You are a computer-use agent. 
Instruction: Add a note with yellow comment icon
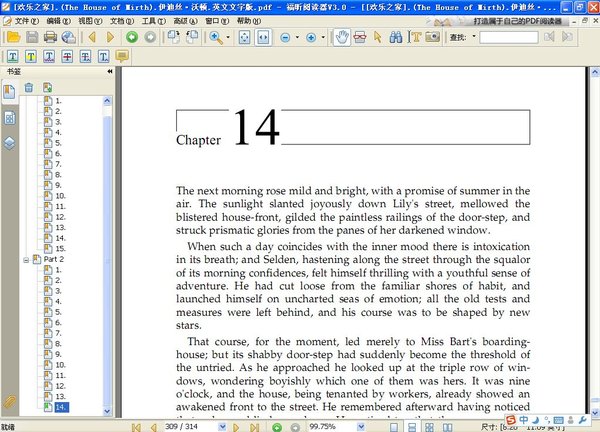coord(122,56)
